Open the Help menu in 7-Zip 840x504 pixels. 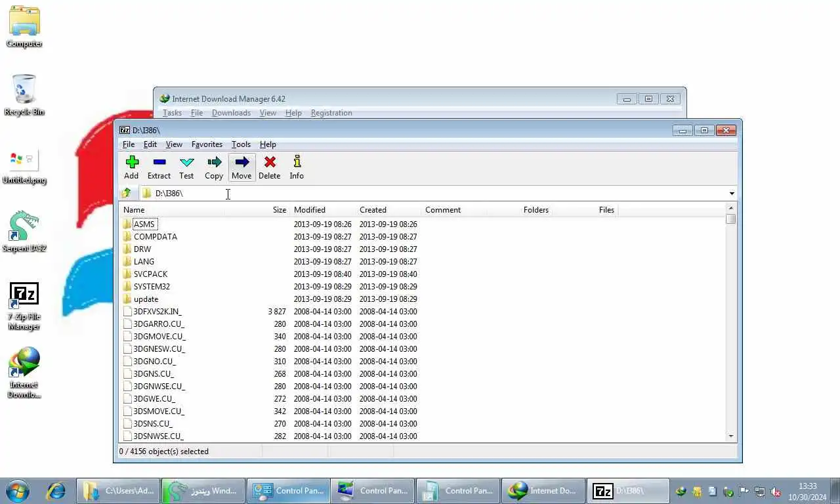pyautogui.click(x=268, y=144)
